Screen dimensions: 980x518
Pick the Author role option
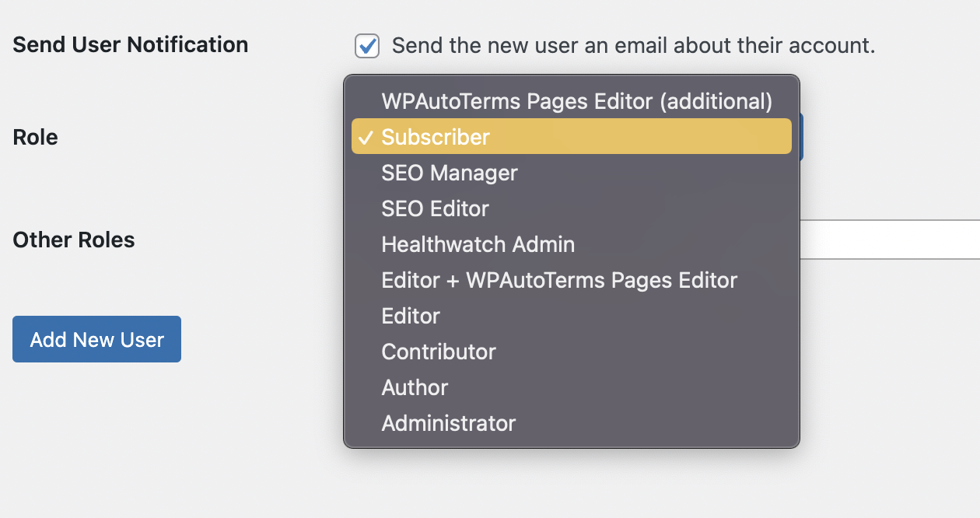(x=415, y=387)
